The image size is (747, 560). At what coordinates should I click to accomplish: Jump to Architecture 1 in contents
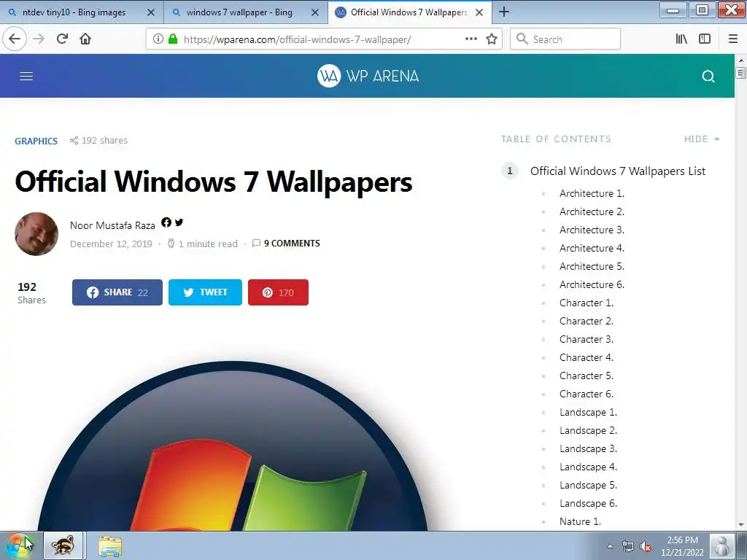[592, 193]
